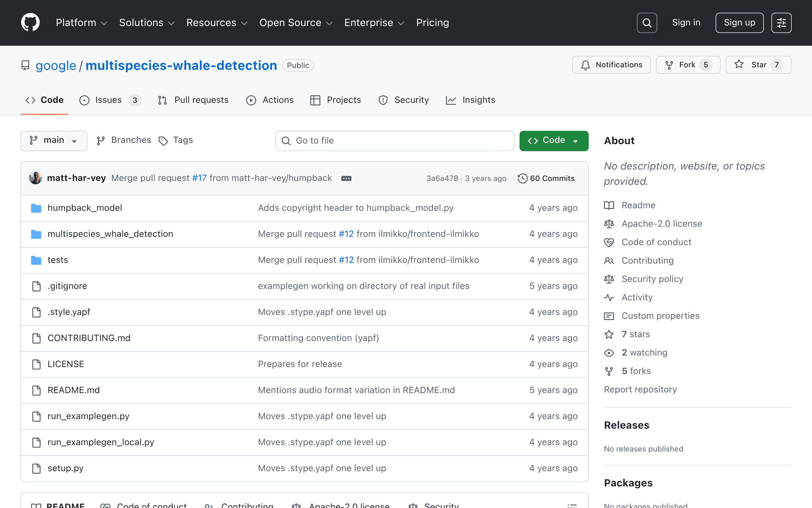Image resolution: width=812 pixels, height=508 pixels.
Task: Click the humpback_model folder icon
Action: click(36, 208)
